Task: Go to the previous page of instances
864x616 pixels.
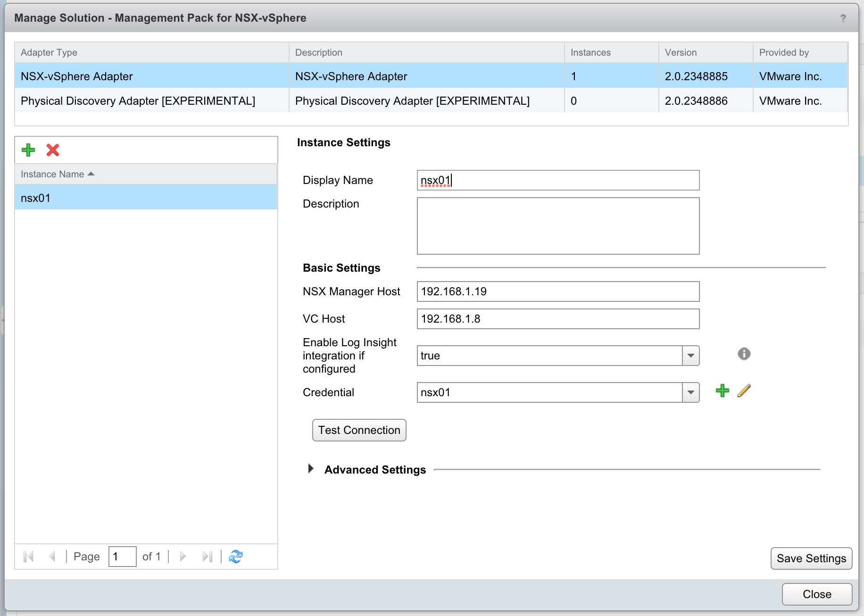Action: (x=52, y=557)
